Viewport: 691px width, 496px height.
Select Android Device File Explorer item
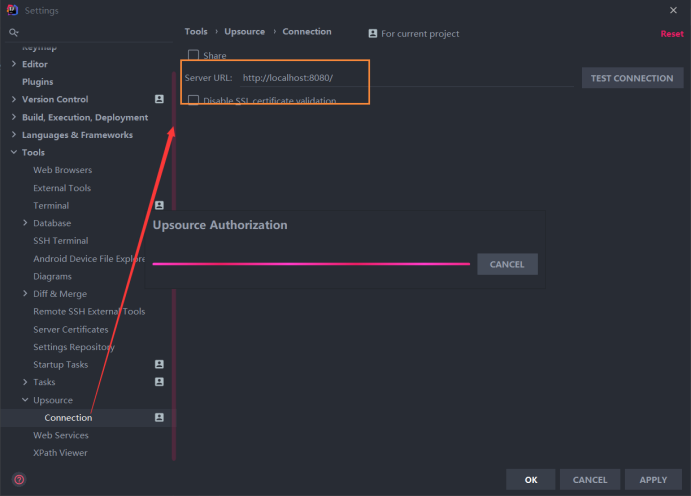point(89,259)
